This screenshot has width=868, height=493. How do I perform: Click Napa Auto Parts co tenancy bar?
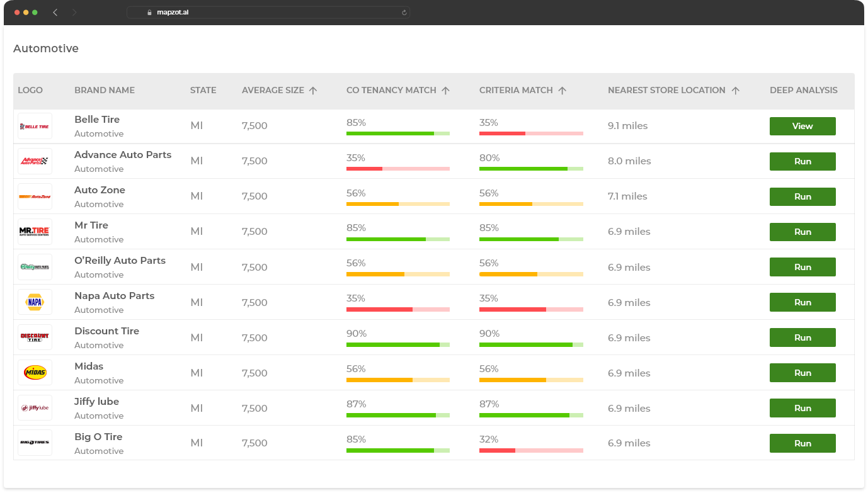click(x=398, y=310)
